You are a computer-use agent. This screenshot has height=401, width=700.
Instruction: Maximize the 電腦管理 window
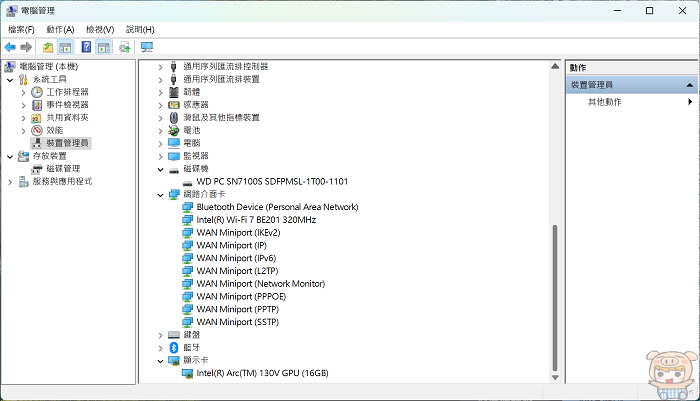[x=650, y=11]
